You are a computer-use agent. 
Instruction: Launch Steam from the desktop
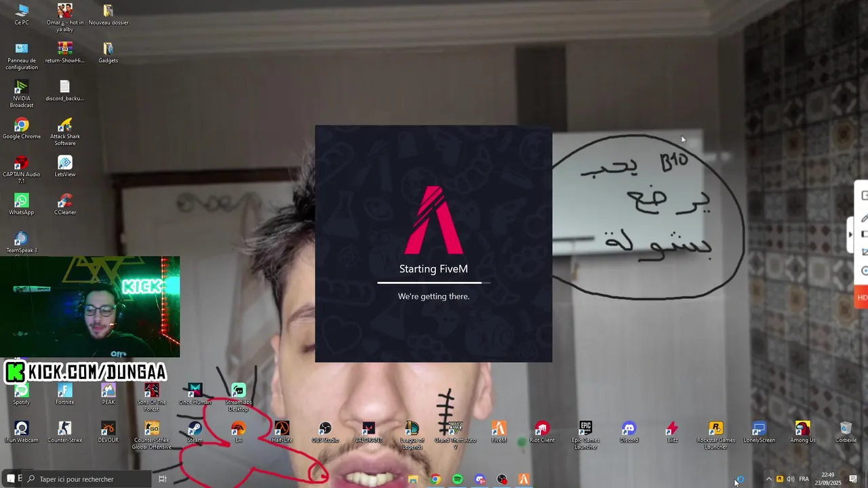(195, 432)
